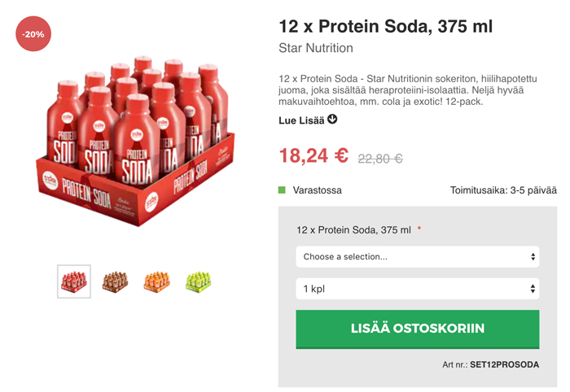Screen dimensions: 570x392
Task: Click the arrows on the flavor selection dropdown
Action: coord(533,257)
